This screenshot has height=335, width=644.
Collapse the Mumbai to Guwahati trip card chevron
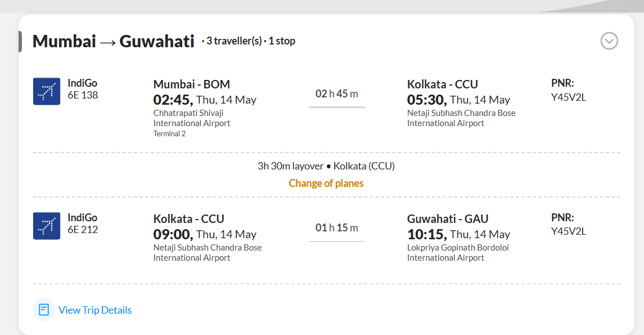point(609,41)
